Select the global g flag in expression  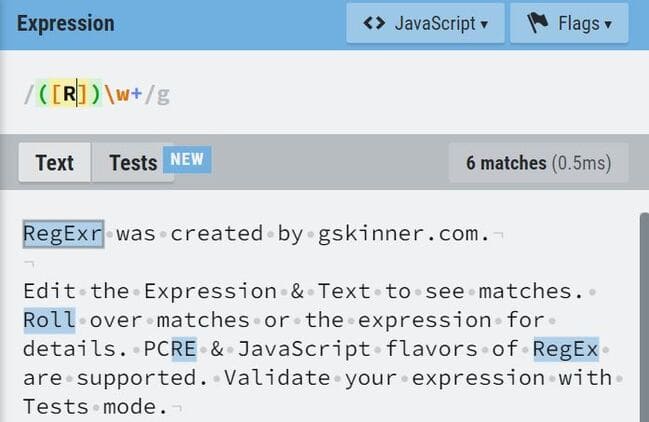163,95
